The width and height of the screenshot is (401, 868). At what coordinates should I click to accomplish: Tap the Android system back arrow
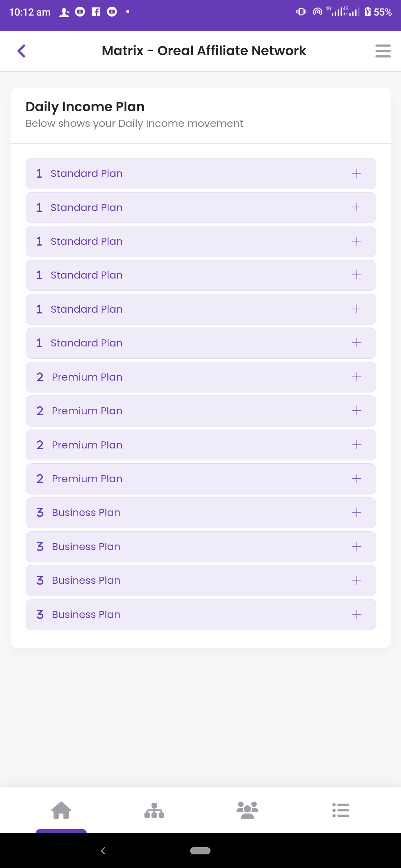pos(103,851)
